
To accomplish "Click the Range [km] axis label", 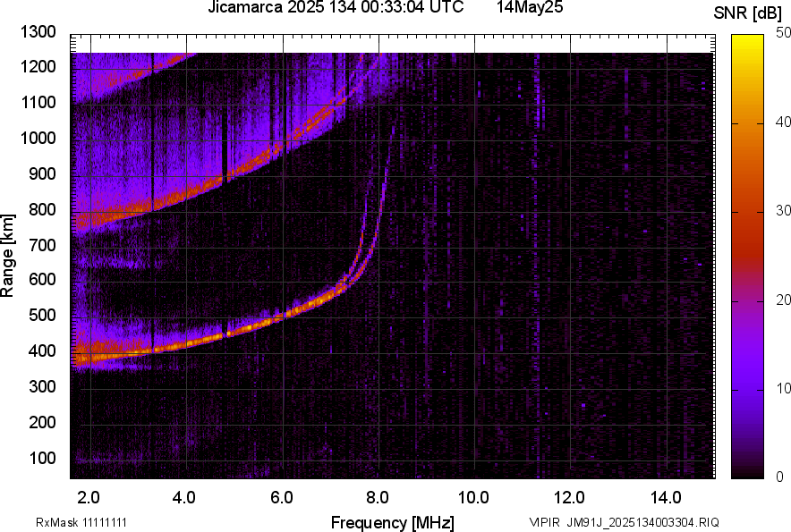I will (x=7, y=256).
